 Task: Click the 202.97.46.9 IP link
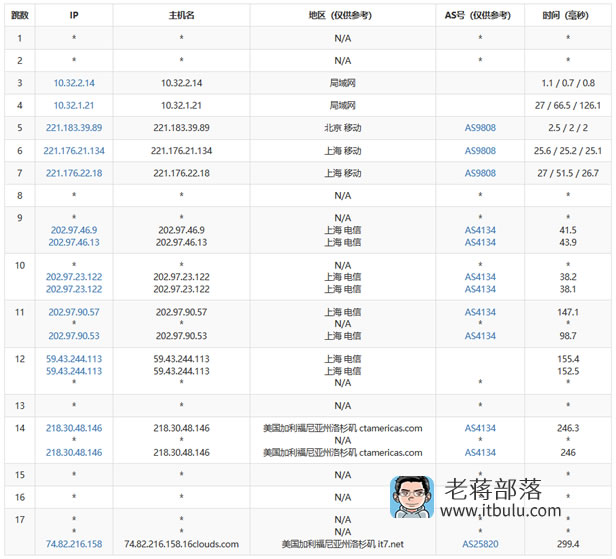pyautogui.click(x=74, y=230)
